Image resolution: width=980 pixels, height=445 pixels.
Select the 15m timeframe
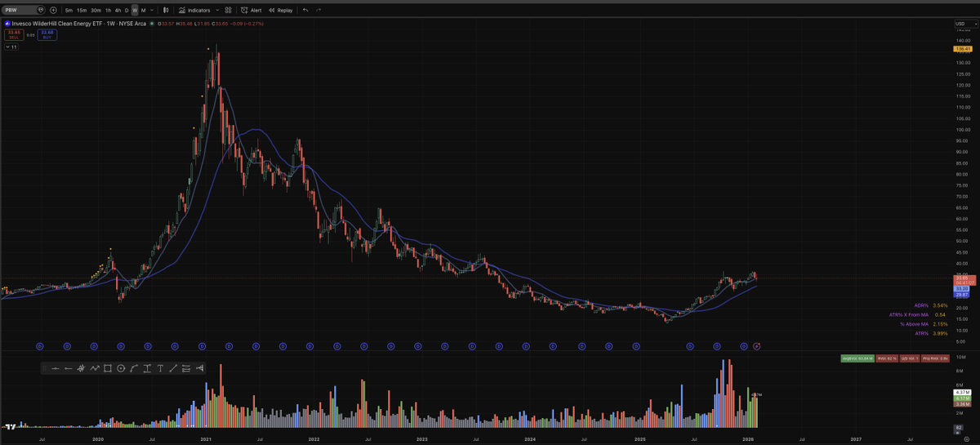(x=82, y=10)
